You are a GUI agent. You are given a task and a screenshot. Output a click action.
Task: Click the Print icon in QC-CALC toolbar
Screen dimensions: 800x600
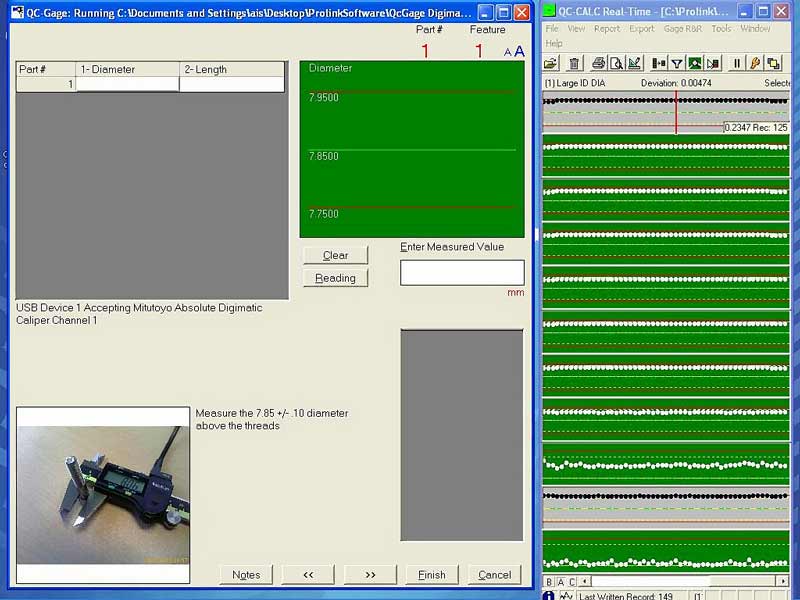coord(598,63)
